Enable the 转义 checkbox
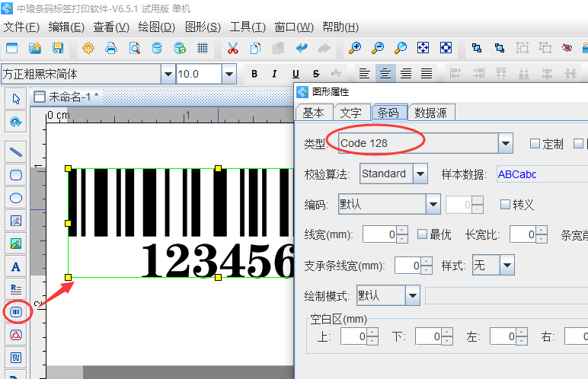 pyautogui.click(x=505, y=204)
